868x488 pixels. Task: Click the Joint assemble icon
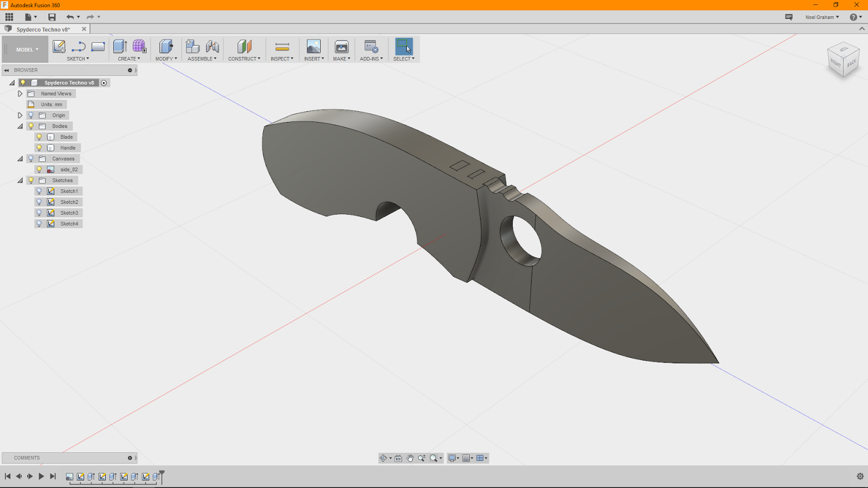212,46
